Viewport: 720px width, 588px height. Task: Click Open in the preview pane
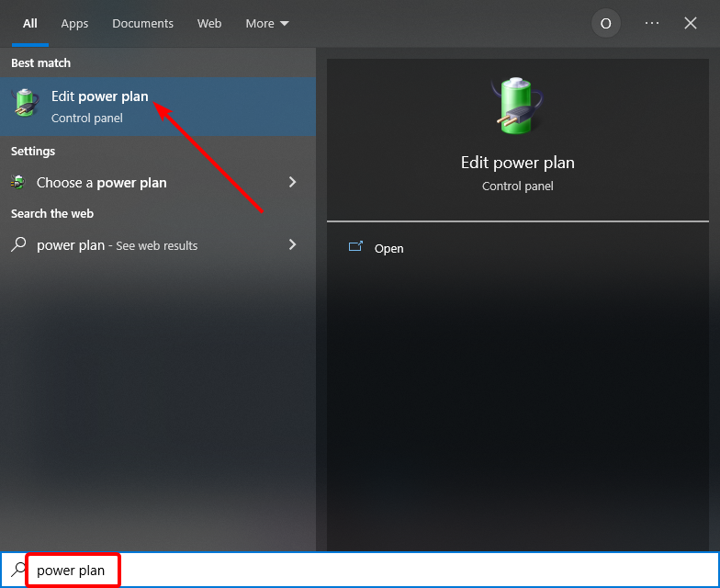389,248
